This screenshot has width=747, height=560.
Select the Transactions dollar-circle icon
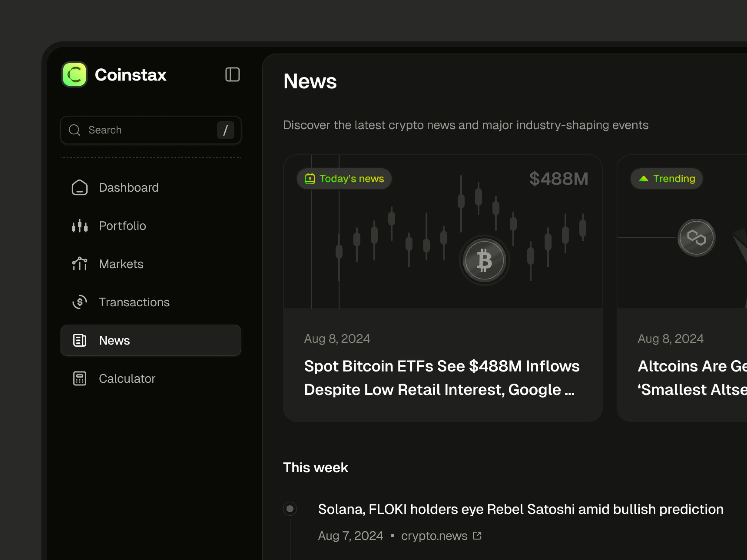(x=80, y=302)
